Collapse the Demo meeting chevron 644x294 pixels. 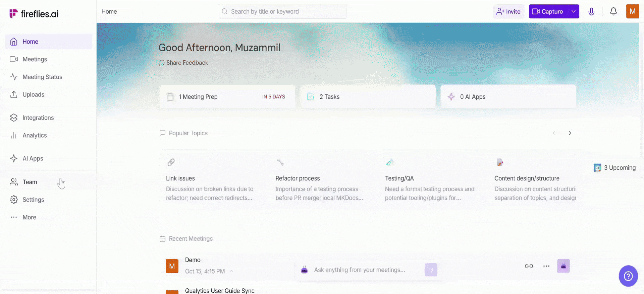tap(231, 271)
